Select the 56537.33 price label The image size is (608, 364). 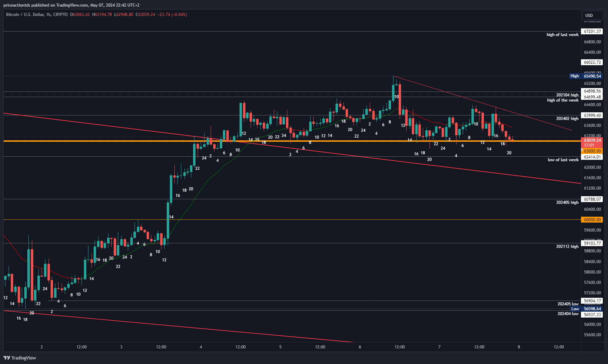(592, 315)
